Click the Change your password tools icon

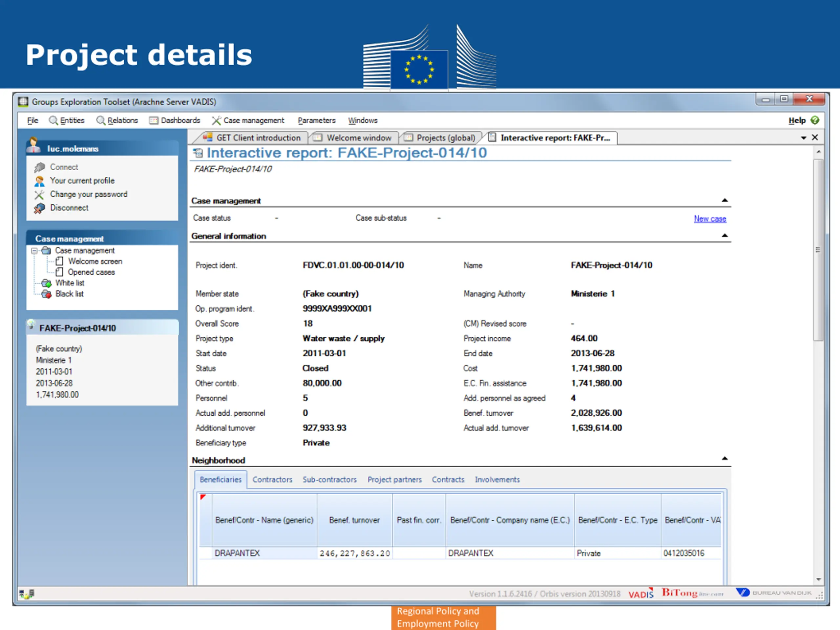[39, 195]
